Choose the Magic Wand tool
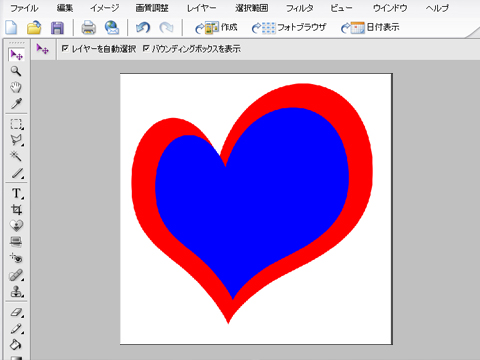 click(x=16, y=156)
